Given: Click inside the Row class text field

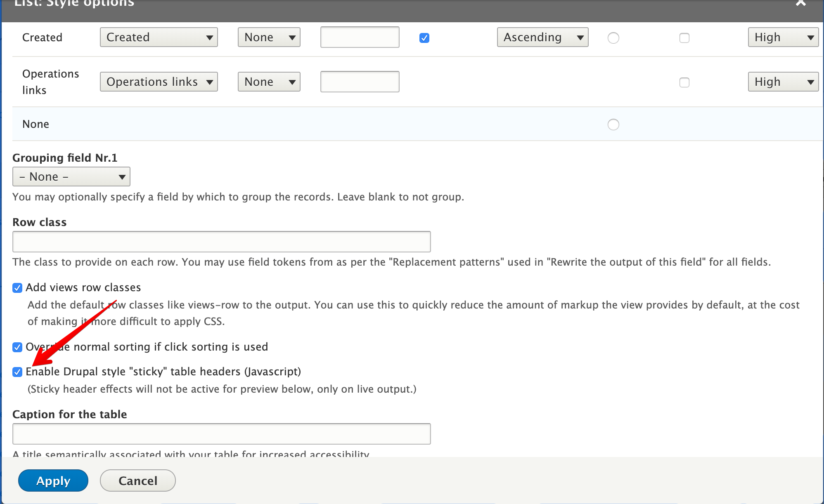Looking at the screenshot, I should click(x=221, y=241).
